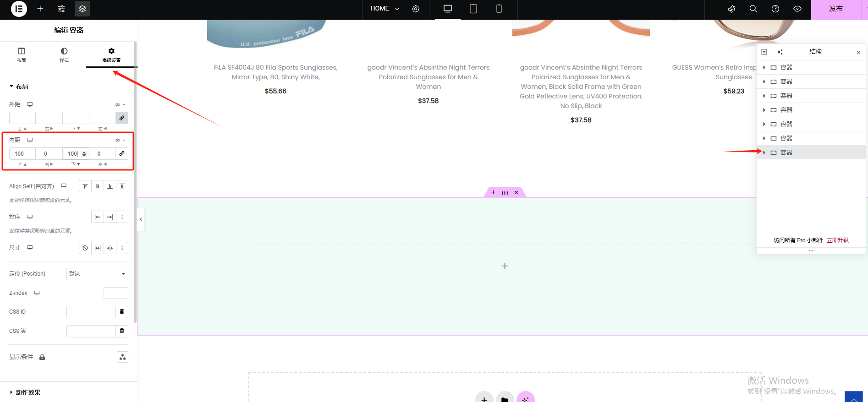The image size is (868, 402).
Task: Switch to the 布局 tab
Action: click(x=22, y=54)
